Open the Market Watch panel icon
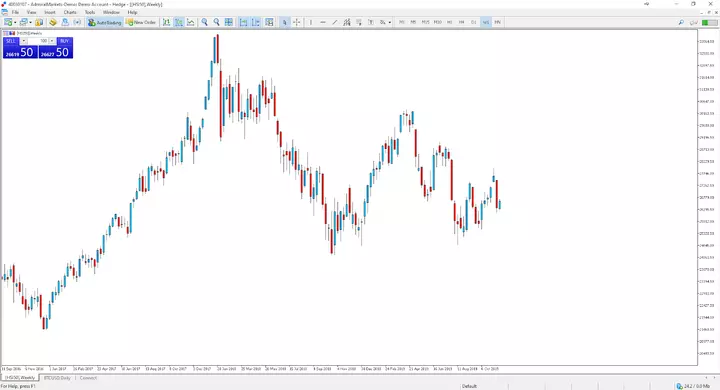The height and width of the screenshot is (390, 720). [x=39, y=22]
